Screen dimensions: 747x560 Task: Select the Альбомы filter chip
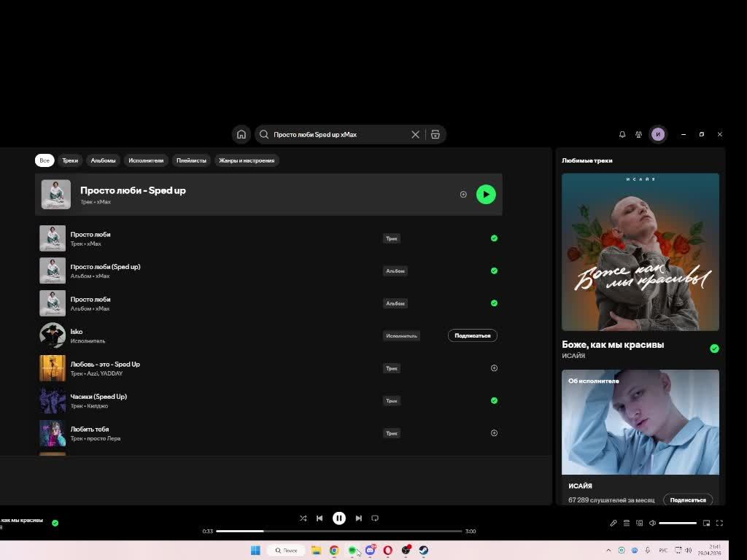[103, 160]
